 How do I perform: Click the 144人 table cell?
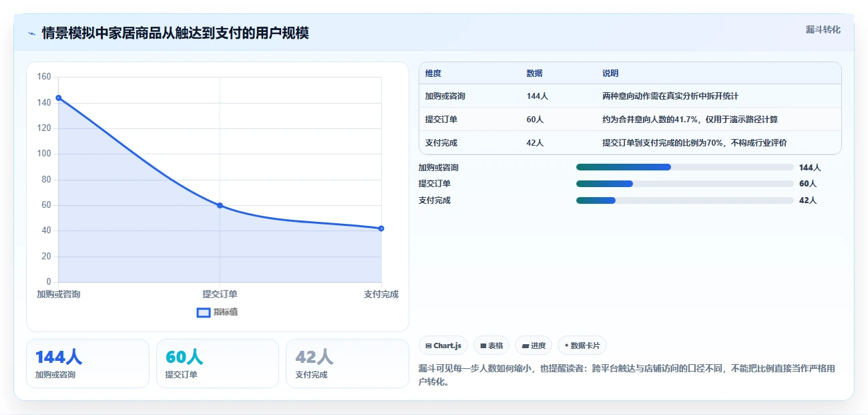click(x=537, y=96)
